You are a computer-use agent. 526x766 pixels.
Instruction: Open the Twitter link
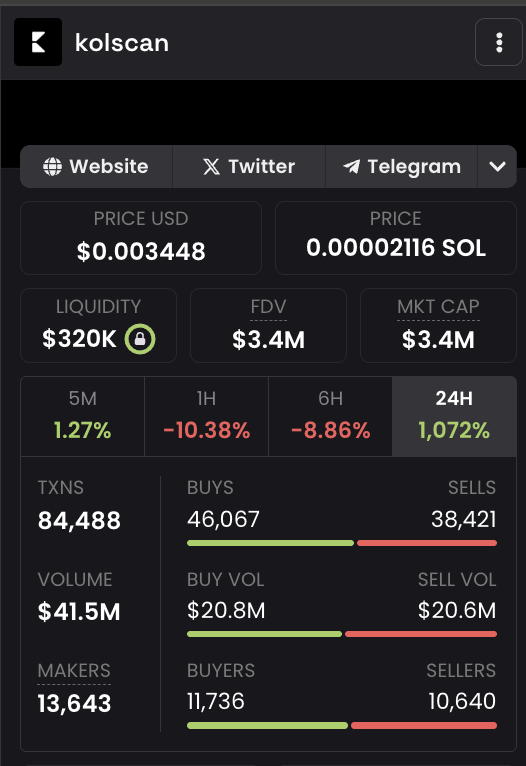click(249, 167)
